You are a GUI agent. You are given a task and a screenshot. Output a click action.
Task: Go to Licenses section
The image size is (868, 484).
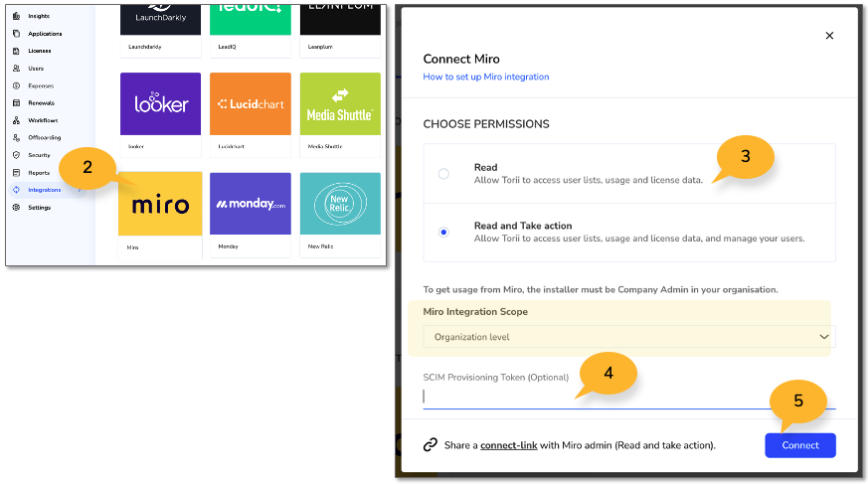[40, 51]
